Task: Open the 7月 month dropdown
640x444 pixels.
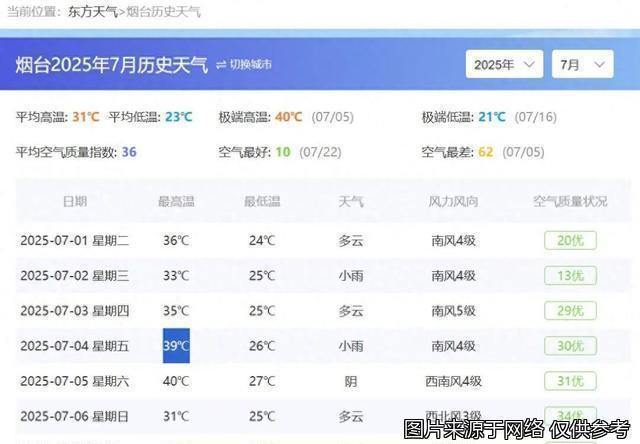Action: [x=582, y=64]
